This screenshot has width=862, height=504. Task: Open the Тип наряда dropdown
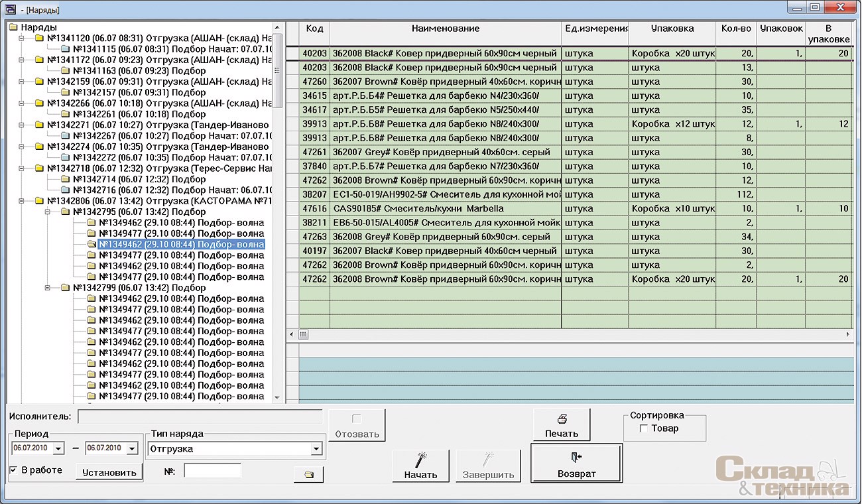[316, 449]
